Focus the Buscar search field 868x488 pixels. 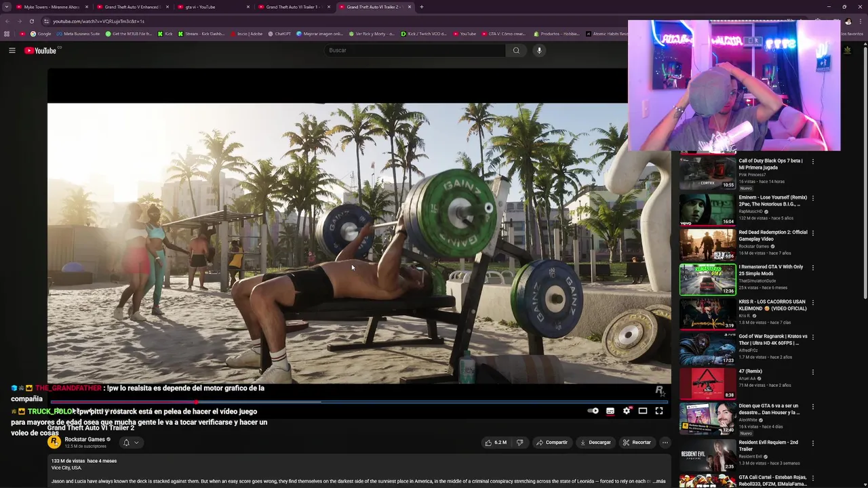(x=415, y=50)
